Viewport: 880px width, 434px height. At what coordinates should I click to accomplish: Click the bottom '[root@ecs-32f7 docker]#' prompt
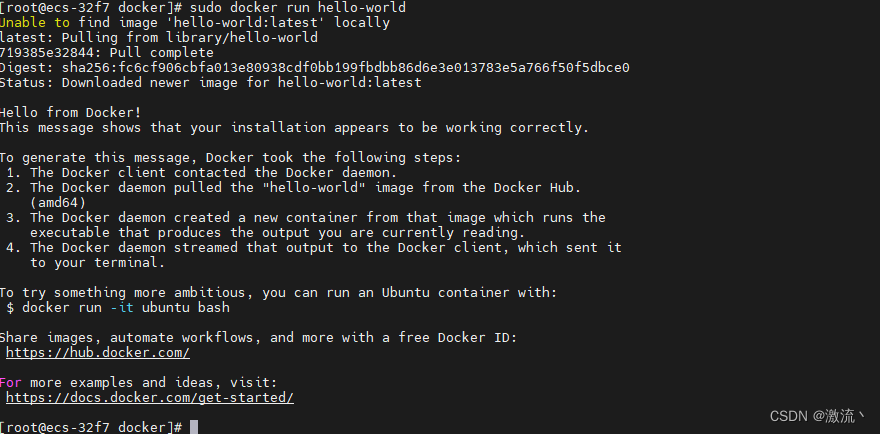[x=91, y=427]
